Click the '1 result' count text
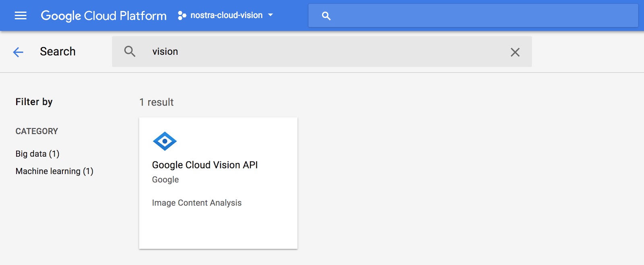Screen dimensions: 644x265 tap(157, 102)
